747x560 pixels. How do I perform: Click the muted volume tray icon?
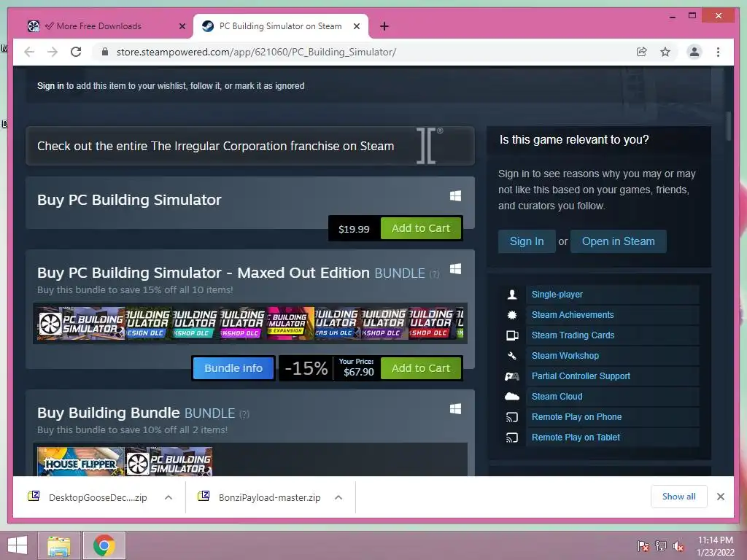point(678,546)
